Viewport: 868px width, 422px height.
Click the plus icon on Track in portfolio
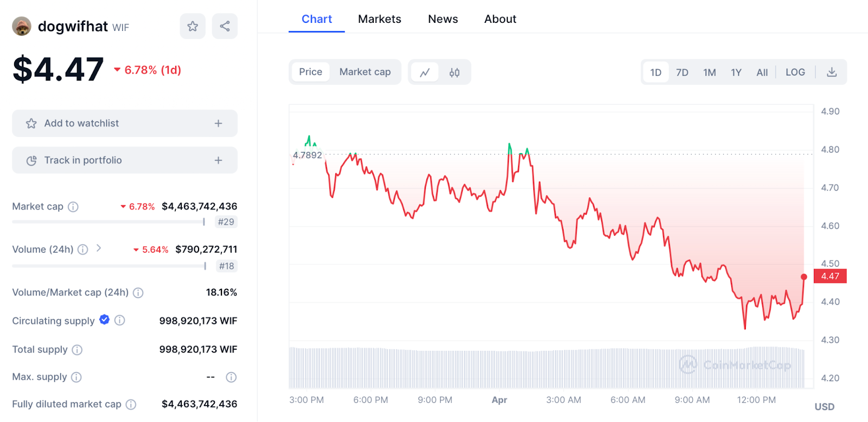click(218, 160)
